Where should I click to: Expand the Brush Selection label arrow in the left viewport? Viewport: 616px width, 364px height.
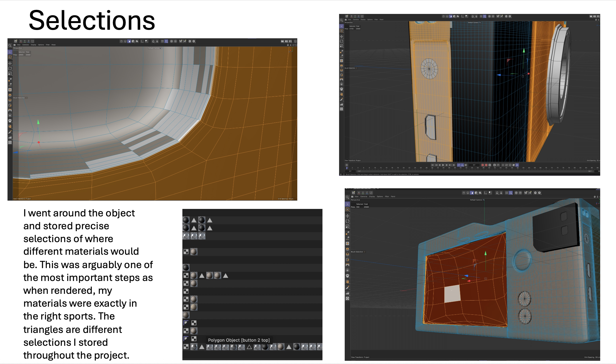(26, 98)
